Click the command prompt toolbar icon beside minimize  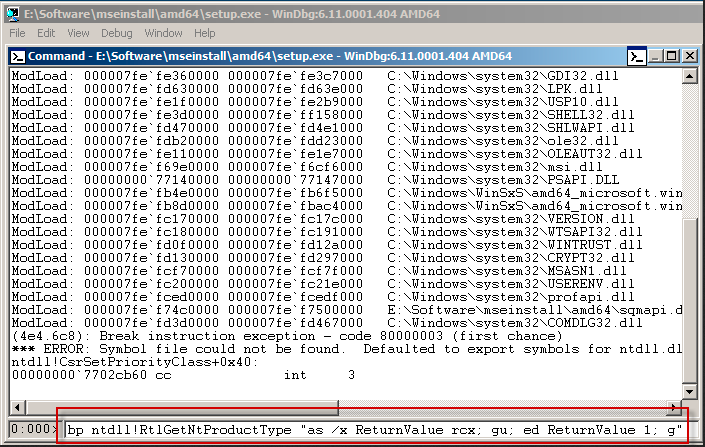coord(637,56)
